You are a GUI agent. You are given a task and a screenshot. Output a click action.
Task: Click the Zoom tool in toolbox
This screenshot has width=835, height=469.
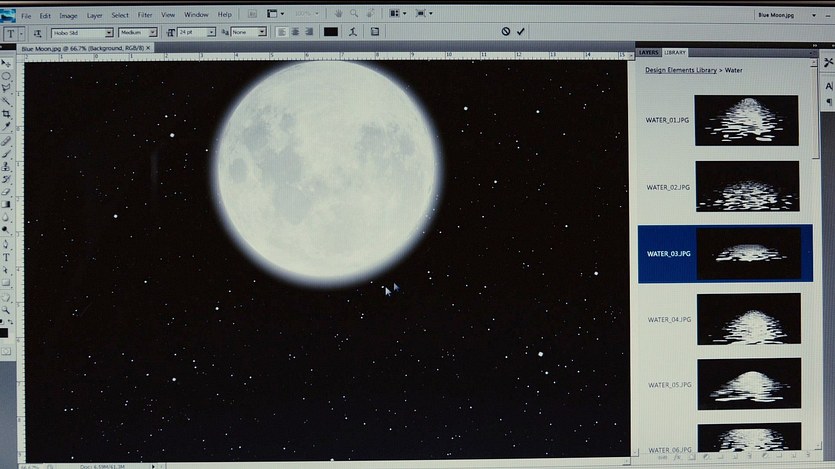[6, 309]
